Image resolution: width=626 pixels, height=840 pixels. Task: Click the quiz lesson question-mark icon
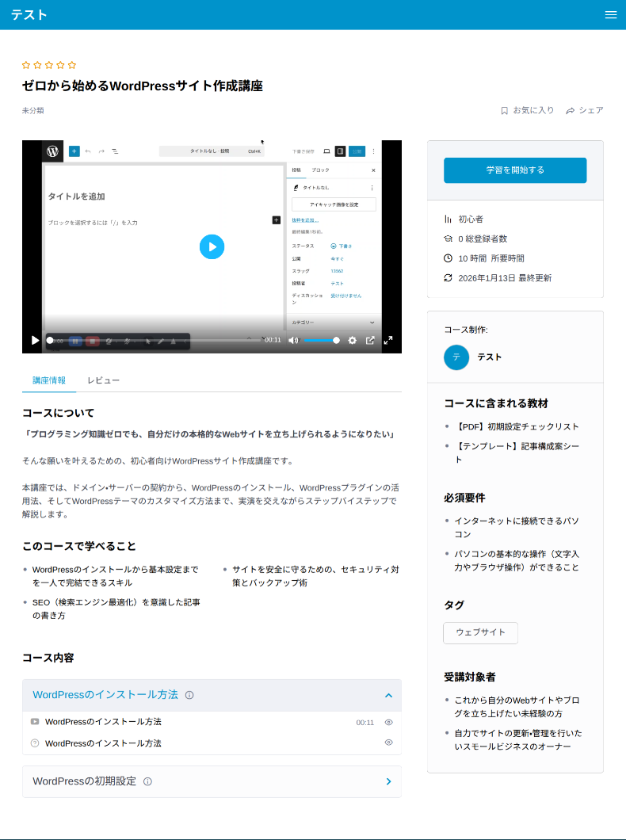pos(35,743)
